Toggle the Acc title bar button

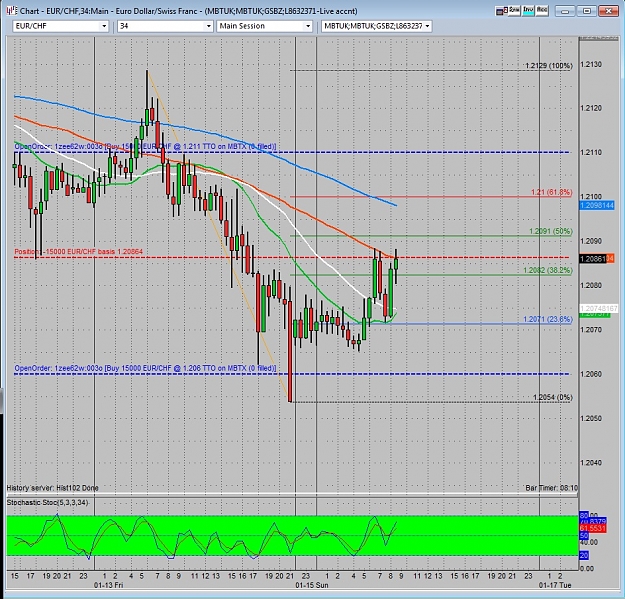542,11
